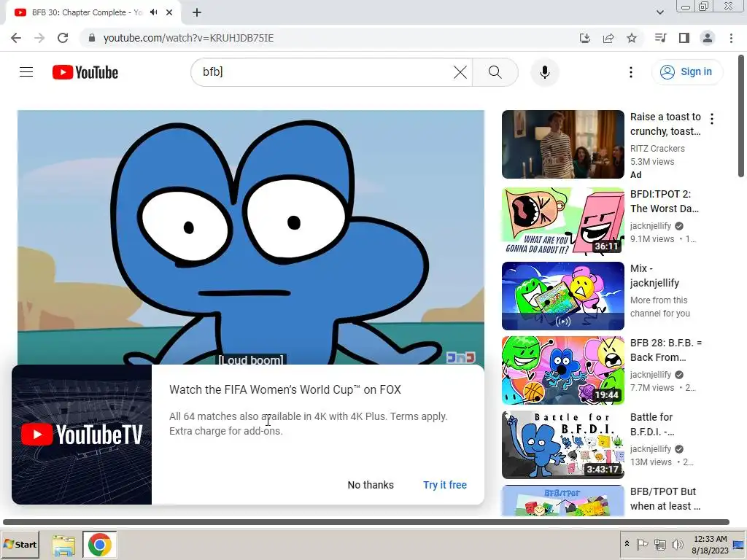This screenshot has width=747, height=560.
Task: Click the Battle for B.F.D.I. title
Action: [x=651, y=424]
